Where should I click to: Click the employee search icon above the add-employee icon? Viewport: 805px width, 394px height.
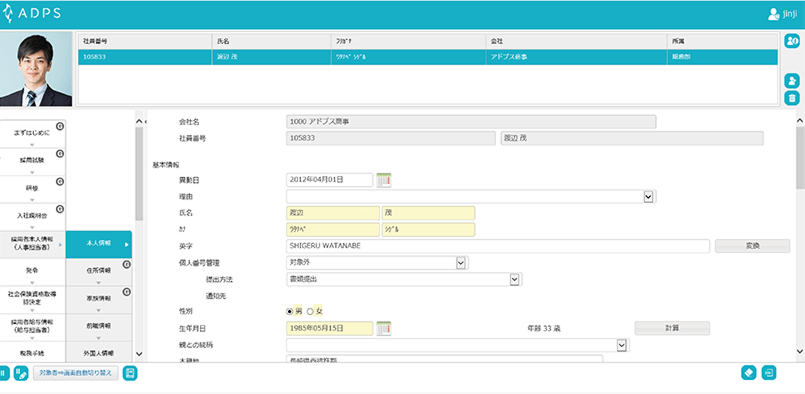pyautogui.click(x=792, y=41)
